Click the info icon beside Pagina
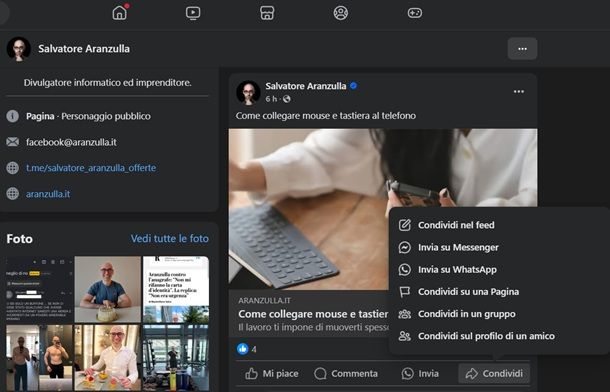 12,116
